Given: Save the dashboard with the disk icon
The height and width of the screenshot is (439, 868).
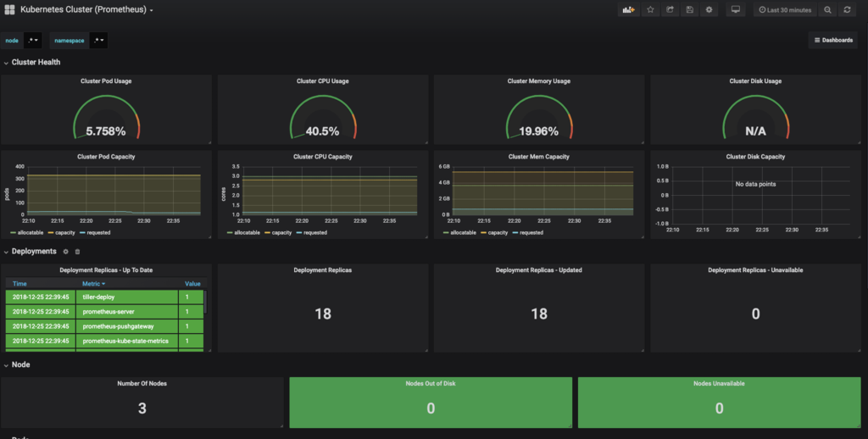Looking at the screenshot, I should (x=689, y=10).
